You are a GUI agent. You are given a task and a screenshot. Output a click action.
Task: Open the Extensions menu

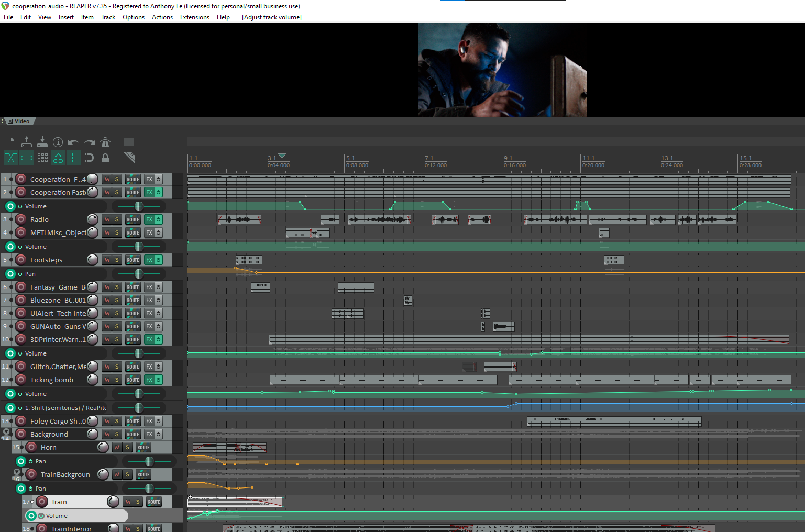[194, 17]
